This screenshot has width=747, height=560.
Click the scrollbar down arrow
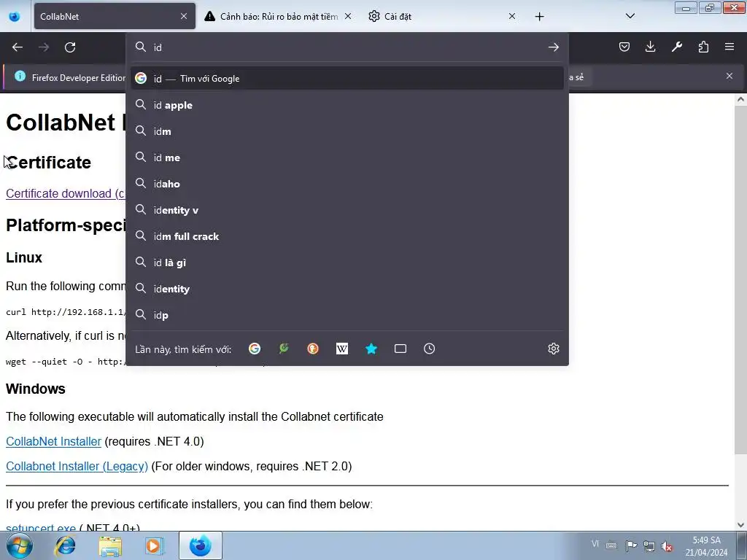(740, 525)
